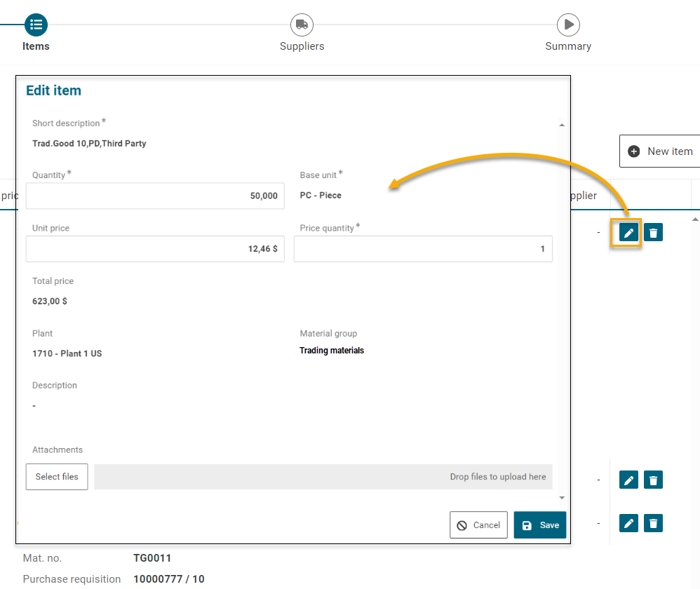The height and width of the screenshot is (589, 700).
Task: Click highlighted pencil edit icon in first row
Action: coord(628,233)
